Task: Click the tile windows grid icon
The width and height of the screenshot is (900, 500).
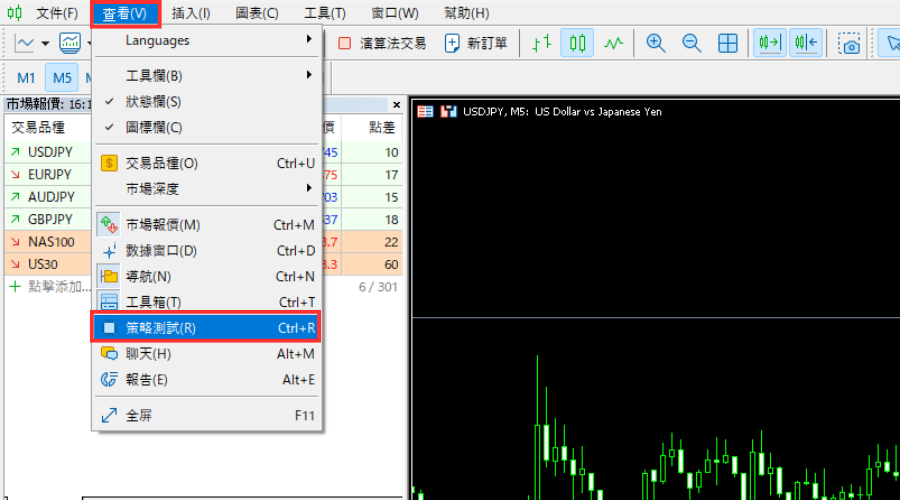Action: 728,43
